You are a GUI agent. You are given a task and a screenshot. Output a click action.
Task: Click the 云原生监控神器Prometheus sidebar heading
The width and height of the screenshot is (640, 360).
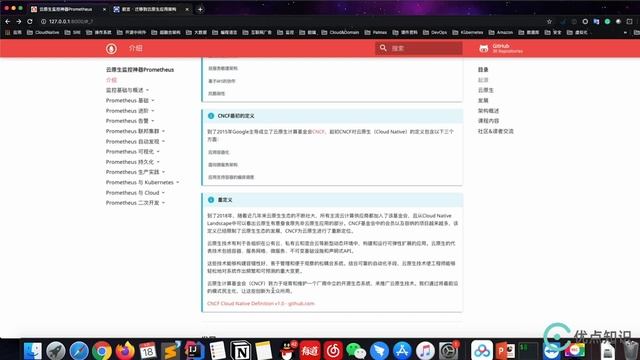click(x=140, y=70)
